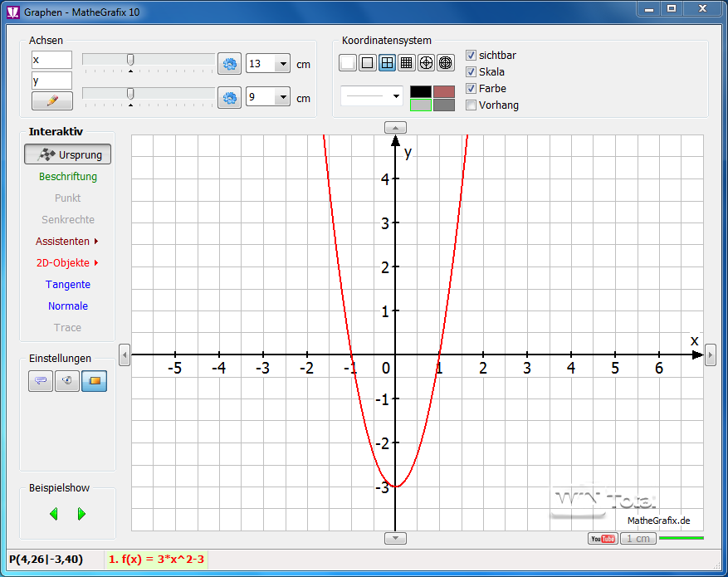The image size is (728, 577).
Task: Open the Assistenten submenu
Action: (x=67, y=242)
